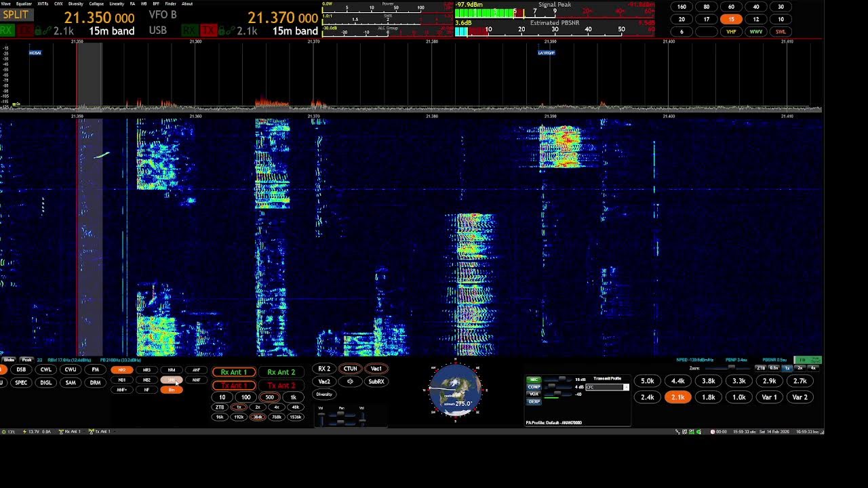The width and height of the screenshot is (868, 488).
Task: Enable the RX 2 receiver
Action: pyautogui.click(x=324, y=369)
